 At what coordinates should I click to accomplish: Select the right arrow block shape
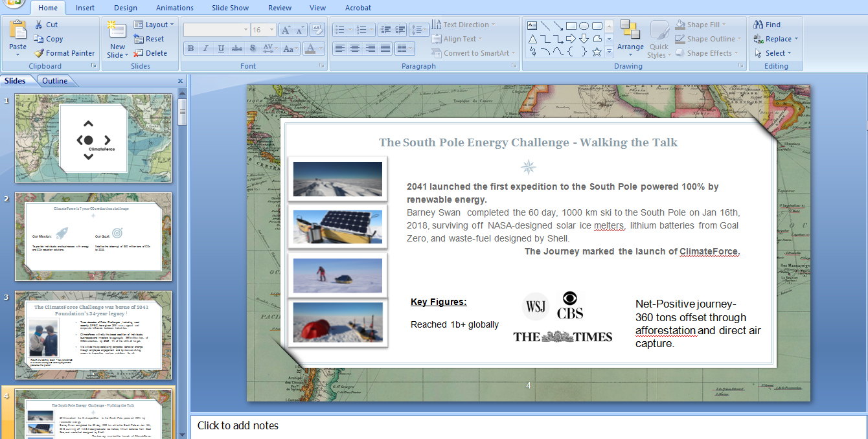coord(571,39)
